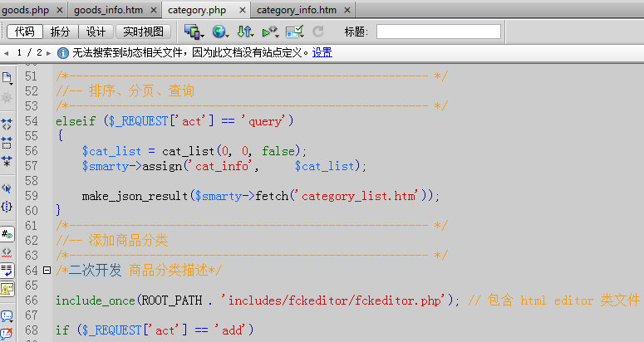
Task: Close the category.php tab
Action: 243,10
